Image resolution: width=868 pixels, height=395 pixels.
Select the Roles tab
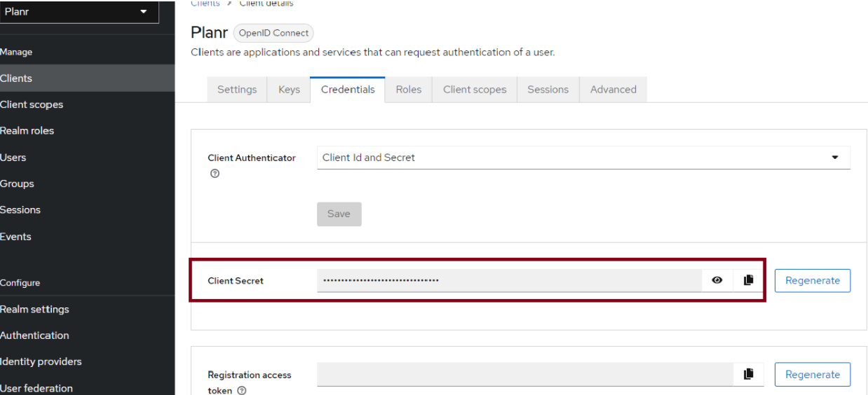click(408, 90)
